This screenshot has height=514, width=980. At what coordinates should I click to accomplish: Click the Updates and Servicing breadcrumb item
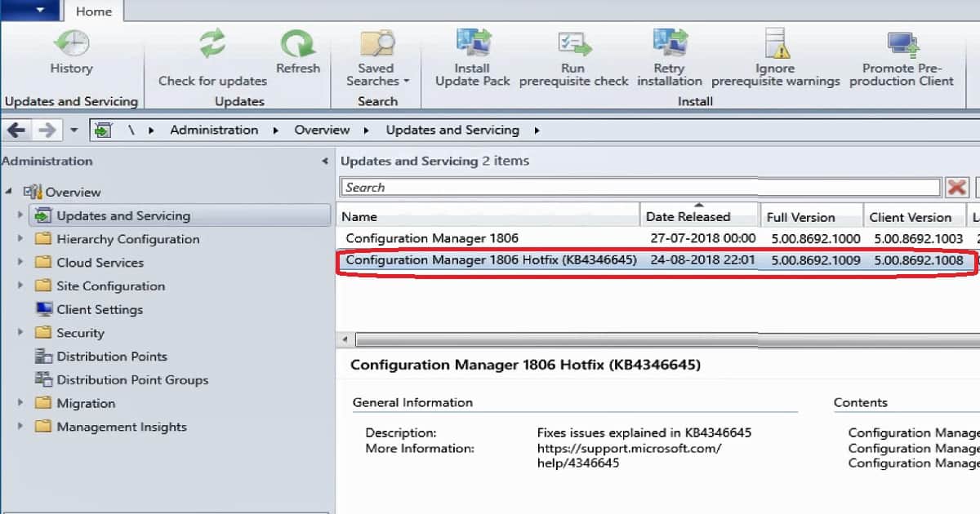pos(452,130)
